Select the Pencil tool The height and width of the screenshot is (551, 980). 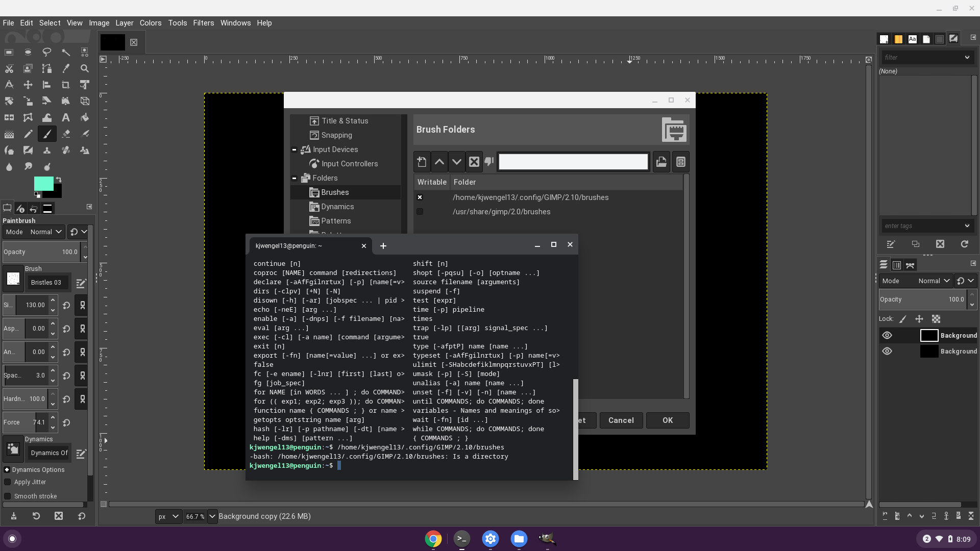click(x=28, y=134)
